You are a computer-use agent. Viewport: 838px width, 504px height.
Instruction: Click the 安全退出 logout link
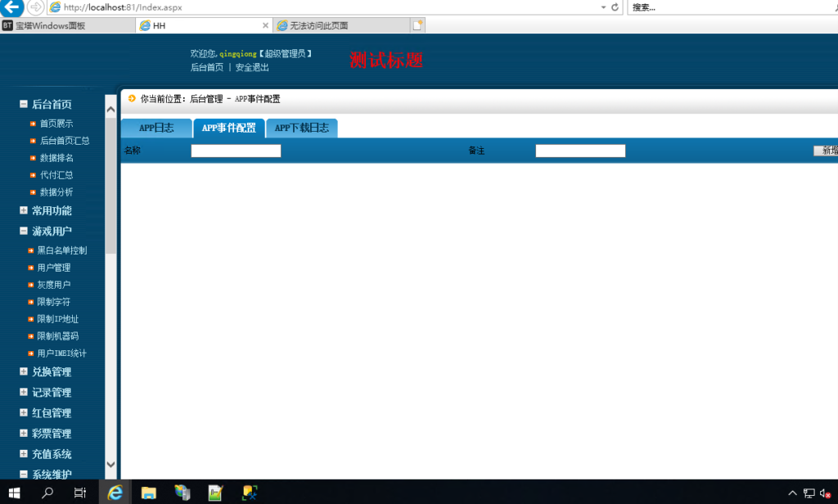(252, 68)
